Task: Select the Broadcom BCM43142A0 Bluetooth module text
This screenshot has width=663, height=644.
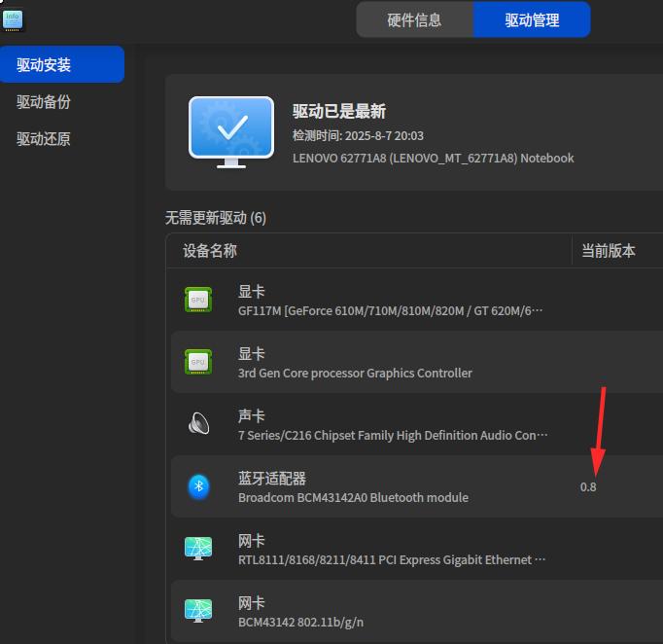Action: (x=354, y=498)
